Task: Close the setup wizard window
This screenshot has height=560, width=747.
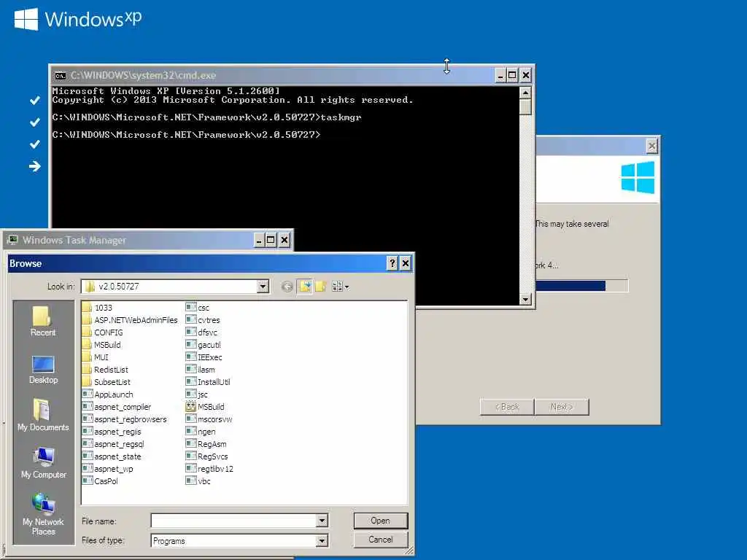Action: pyautogui.click(x=651, y=145)
